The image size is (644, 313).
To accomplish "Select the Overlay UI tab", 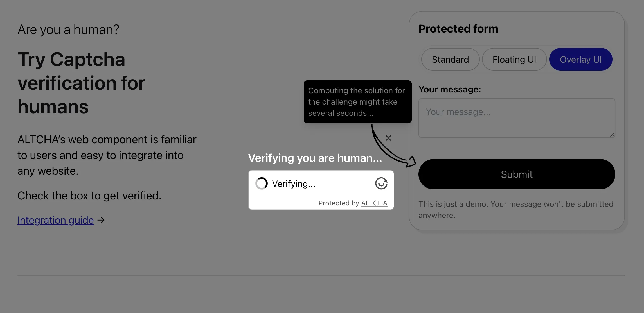I will (581, 59).
